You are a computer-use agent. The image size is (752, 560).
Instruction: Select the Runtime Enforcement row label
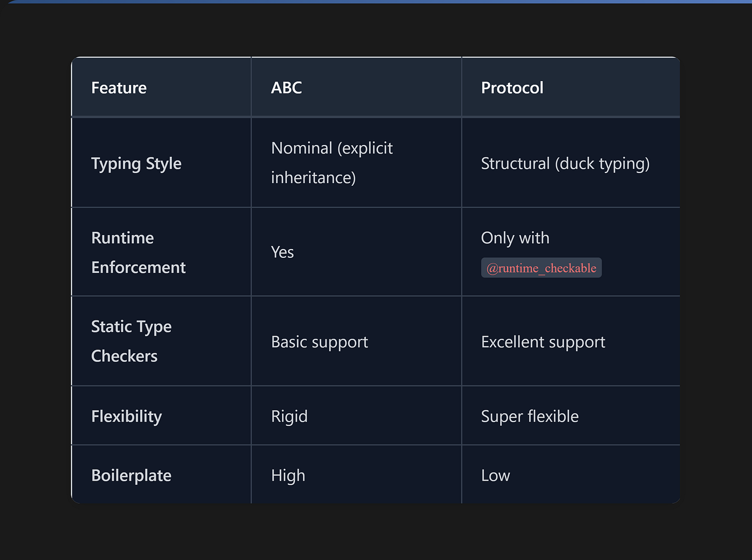[138, 252]
